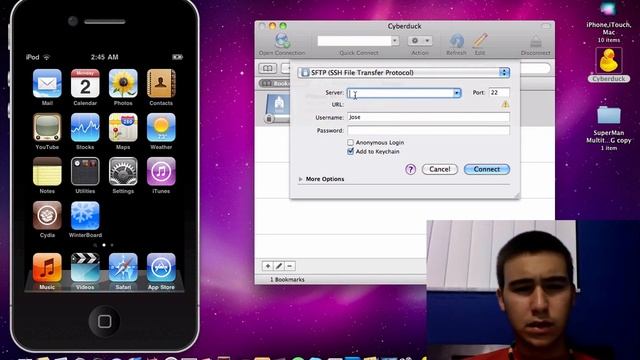Open the App Store icon
Screen dimensions: 640x360
161,267
